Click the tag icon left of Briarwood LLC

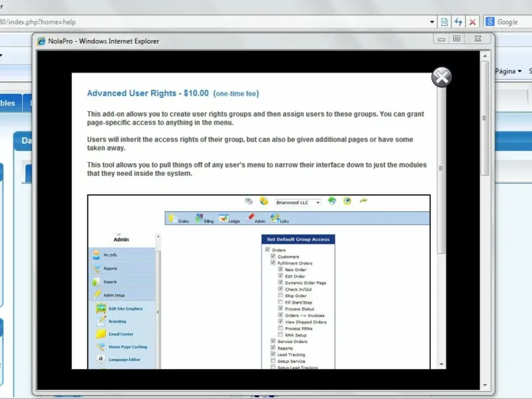[249, 201]
